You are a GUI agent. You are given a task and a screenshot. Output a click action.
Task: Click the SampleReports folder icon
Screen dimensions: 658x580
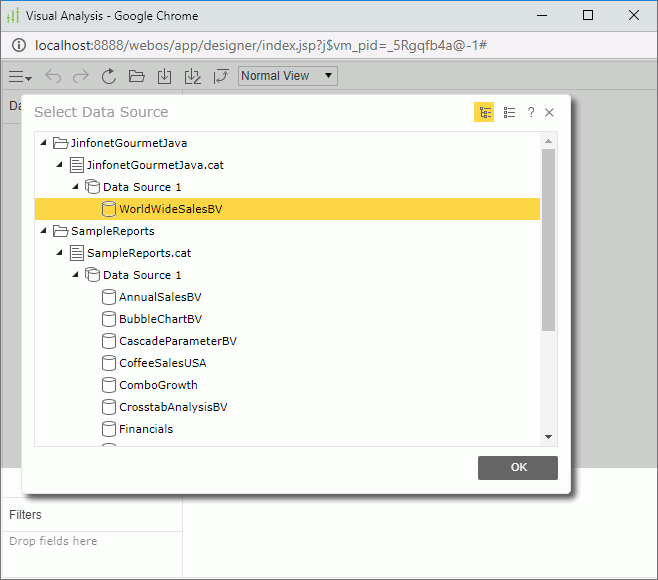click(60, 231)
